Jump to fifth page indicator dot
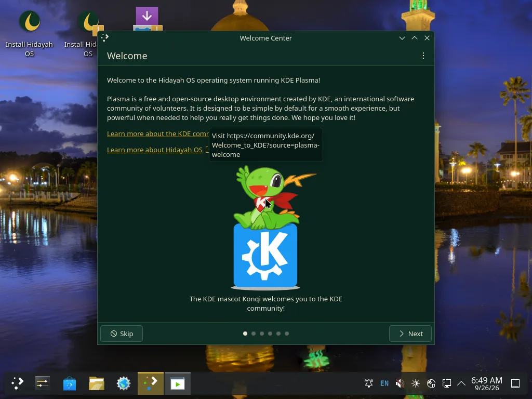 point(278,334)
